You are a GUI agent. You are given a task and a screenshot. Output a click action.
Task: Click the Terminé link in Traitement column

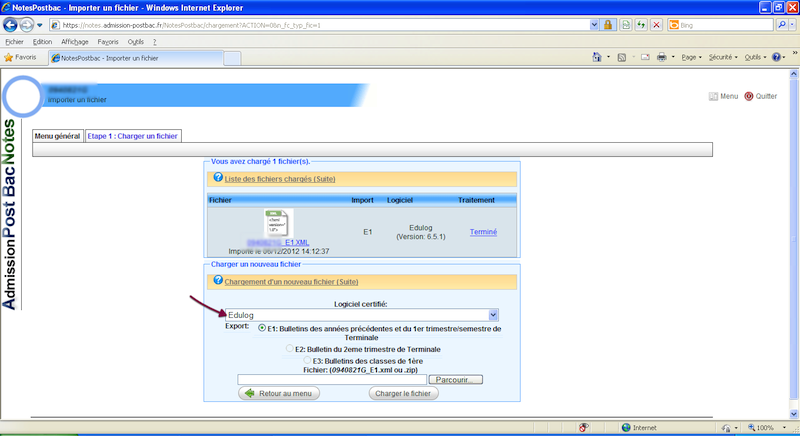[483, 232]
